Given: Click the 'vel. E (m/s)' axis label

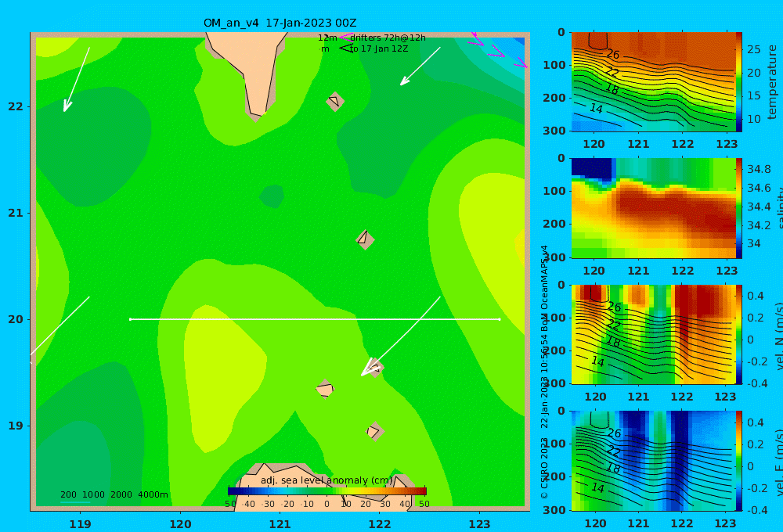Looking at the screenshot, I should [778, 462].
